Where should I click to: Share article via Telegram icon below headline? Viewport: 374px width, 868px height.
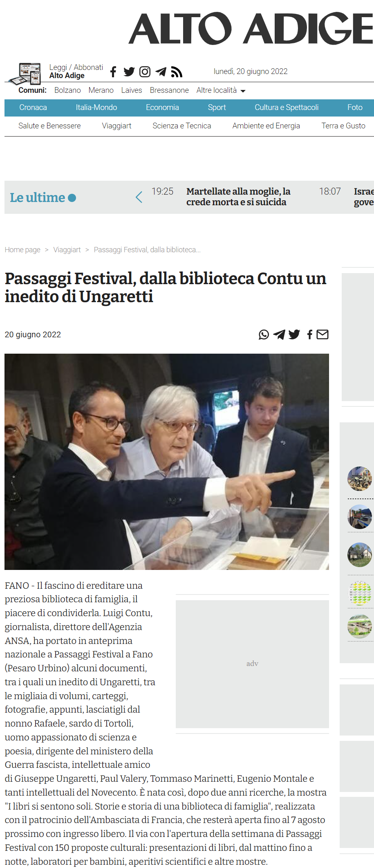279,334
